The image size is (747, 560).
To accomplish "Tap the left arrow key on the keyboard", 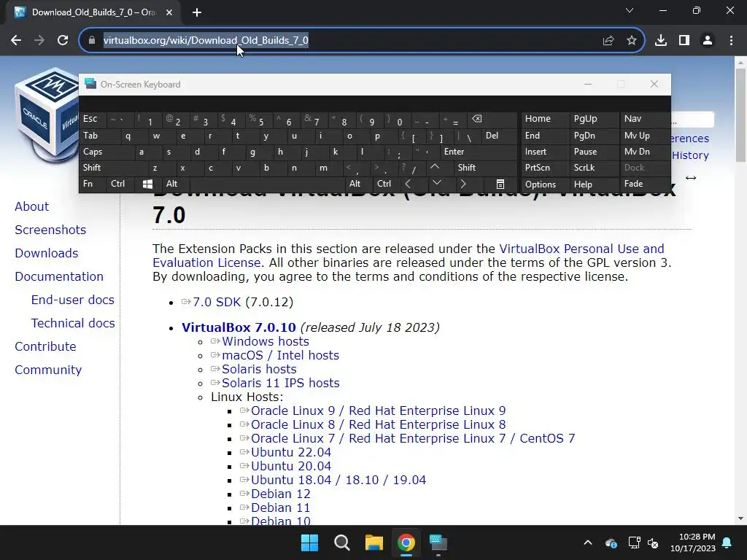I will (x=408, y=184).
